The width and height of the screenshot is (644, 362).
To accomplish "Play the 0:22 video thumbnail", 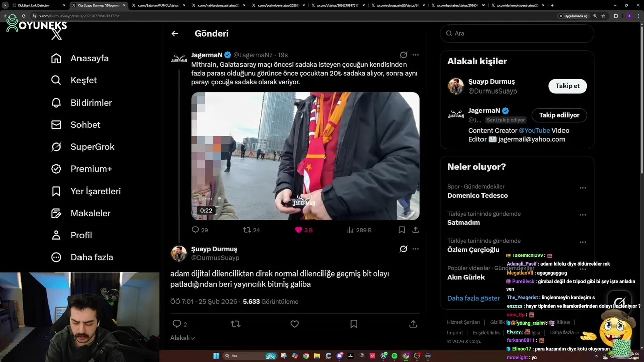I will click(305, 156).
